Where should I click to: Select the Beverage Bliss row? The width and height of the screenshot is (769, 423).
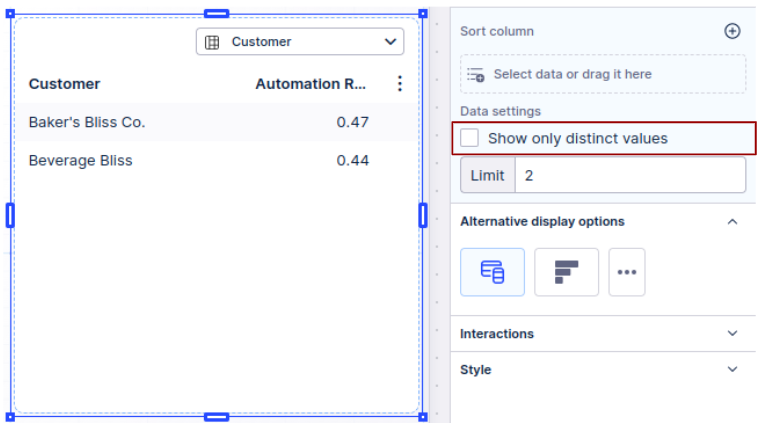[81, 160]
